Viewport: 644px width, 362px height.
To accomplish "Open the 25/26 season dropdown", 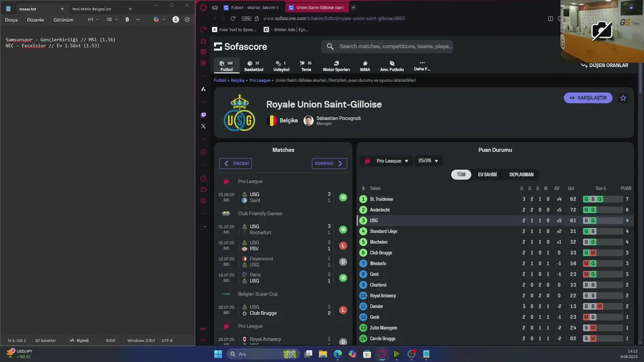I will tap(428, 161).
